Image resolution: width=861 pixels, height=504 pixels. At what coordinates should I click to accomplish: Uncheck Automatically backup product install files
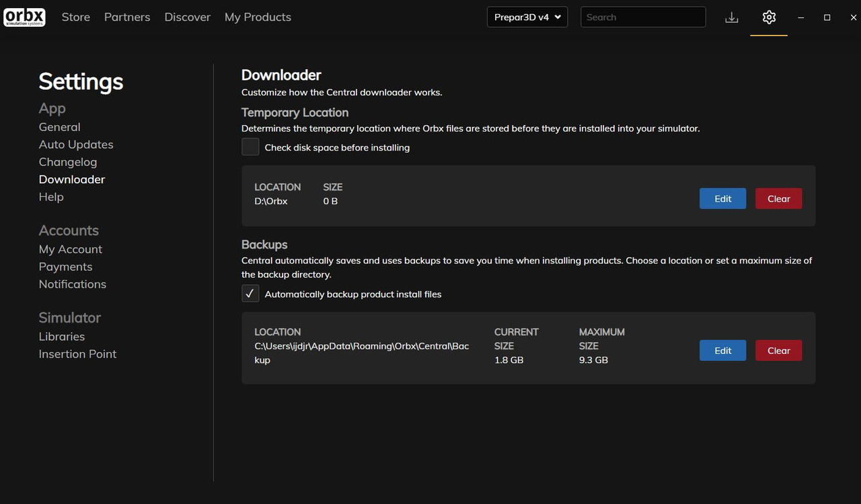tap(250, 294)
